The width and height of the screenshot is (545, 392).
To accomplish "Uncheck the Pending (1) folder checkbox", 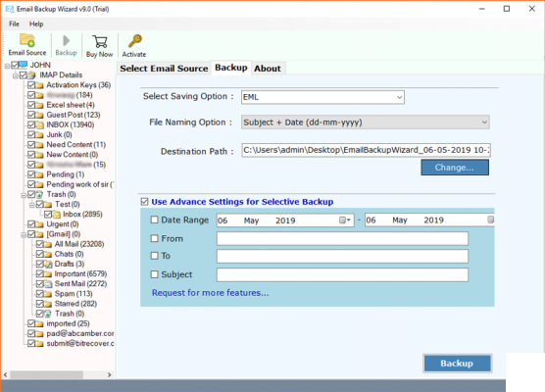I will point(31,174).
